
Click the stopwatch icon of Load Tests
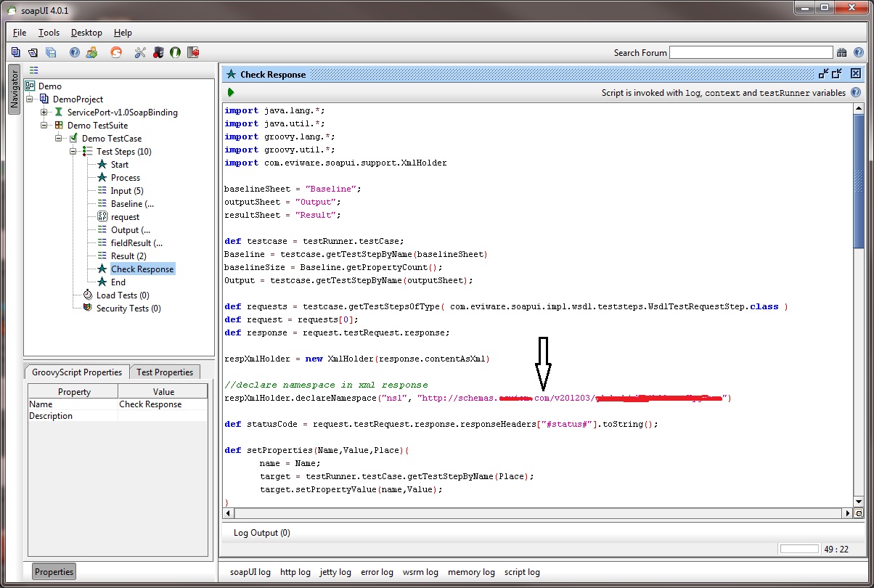[88, 295]
